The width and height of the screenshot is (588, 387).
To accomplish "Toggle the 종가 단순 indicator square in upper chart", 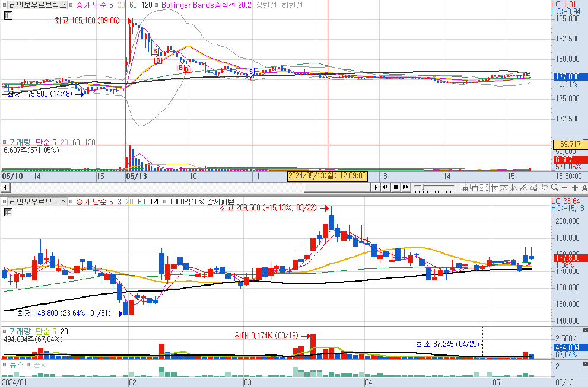I will [x=71, y=5].
